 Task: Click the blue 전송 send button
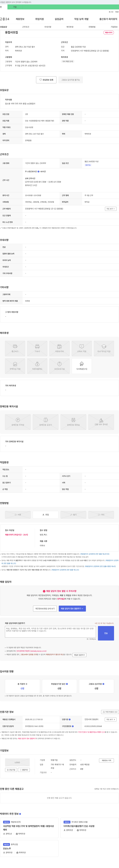tap(106, 633)
